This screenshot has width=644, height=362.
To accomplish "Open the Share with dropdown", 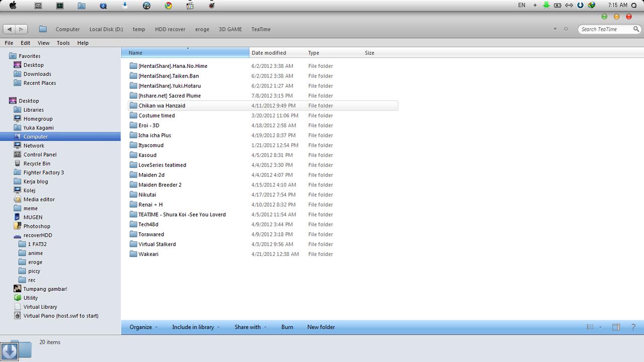I will (x=250, y=327).
